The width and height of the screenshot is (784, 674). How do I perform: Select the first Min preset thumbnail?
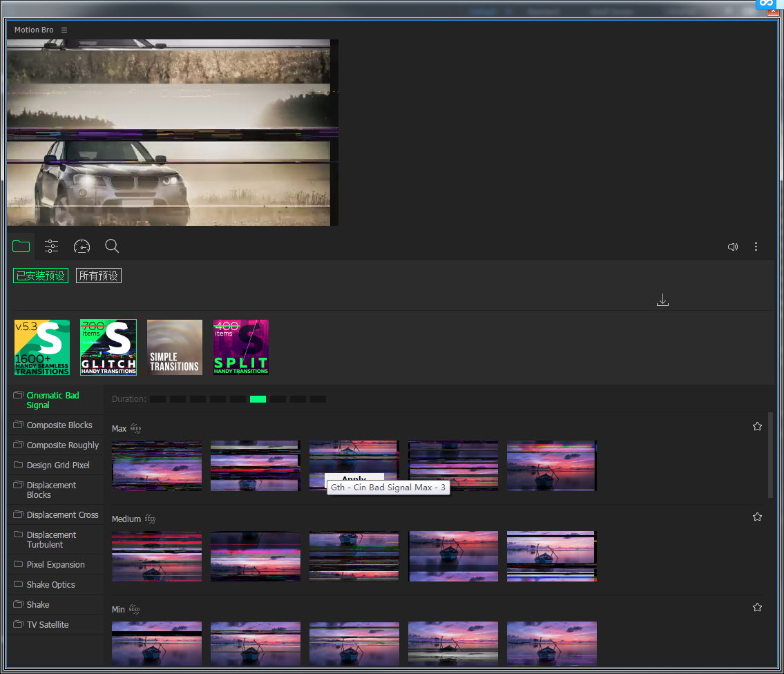[157, 644]
